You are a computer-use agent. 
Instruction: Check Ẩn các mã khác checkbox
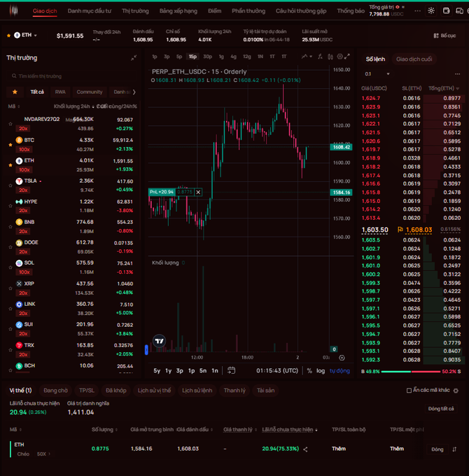pos(409,391)
